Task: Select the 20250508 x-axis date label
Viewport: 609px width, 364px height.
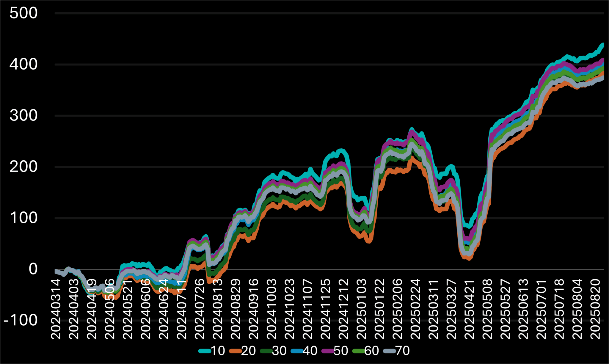Action: point(488,309)
